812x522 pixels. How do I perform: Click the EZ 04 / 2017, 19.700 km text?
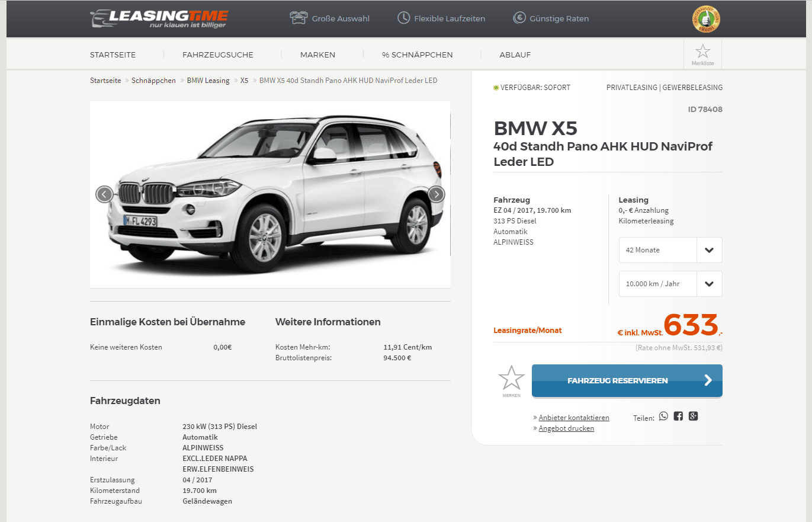pyautogui.click(x=532, y=210)
